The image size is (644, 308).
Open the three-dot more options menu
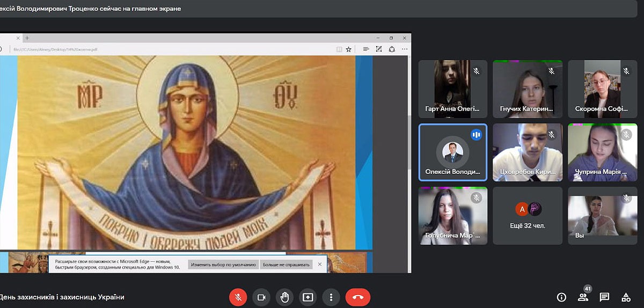(331, 297)
